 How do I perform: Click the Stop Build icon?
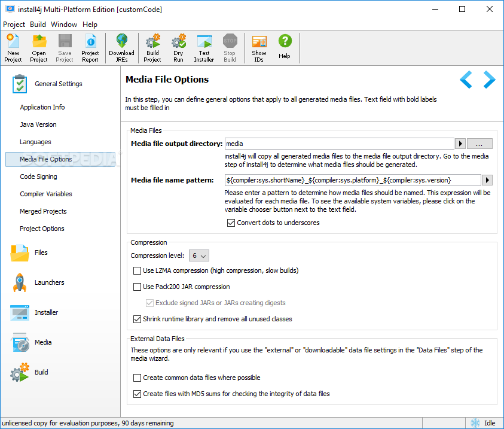(230, 48)
